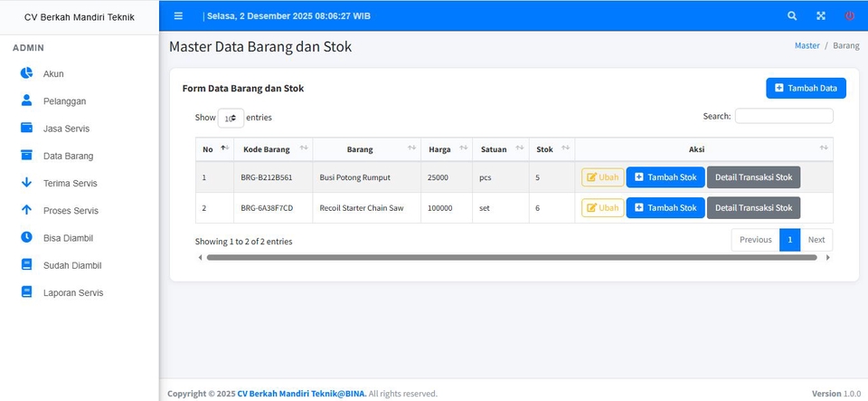The width and height of the screenshot is (868, 401).
Task: Click Tambah Stok for Recoil Starter Chain Saw
Action: click(x=665, y=207)
